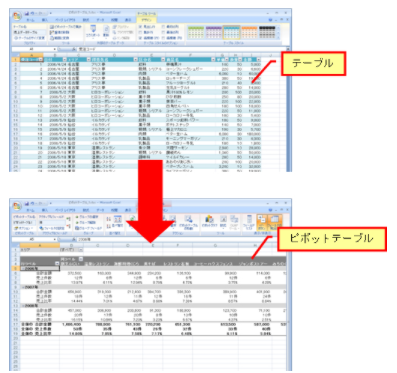
Task: Open エリア column C filter dropdown in top table
Action: click(x=89, y=59)
